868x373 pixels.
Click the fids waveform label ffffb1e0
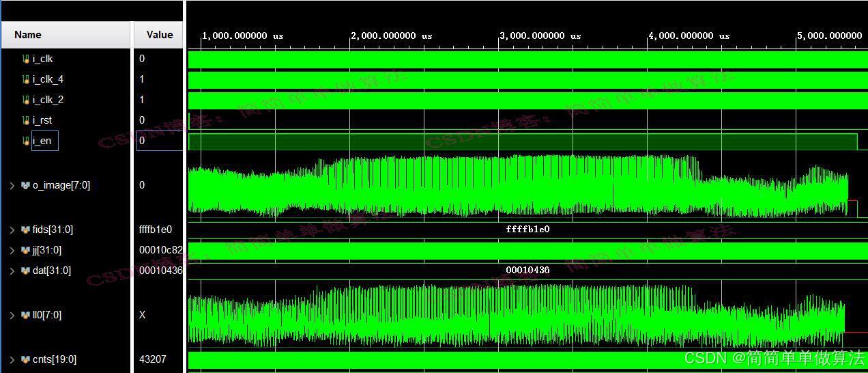(527, 230)
